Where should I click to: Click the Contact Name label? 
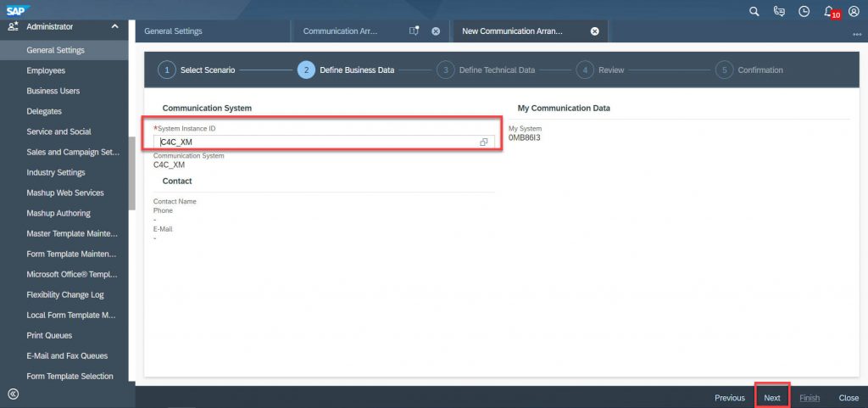[175, 202]
